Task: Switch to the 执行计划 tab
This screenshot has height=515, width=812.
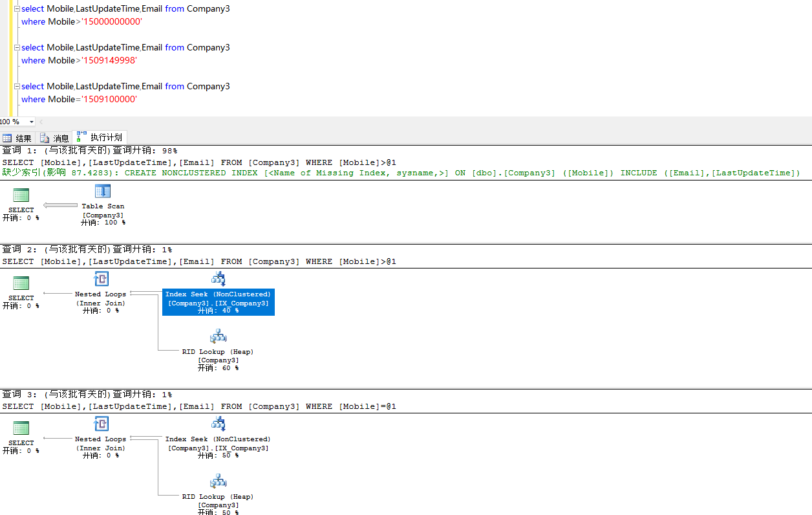Action: coord(100,137)
